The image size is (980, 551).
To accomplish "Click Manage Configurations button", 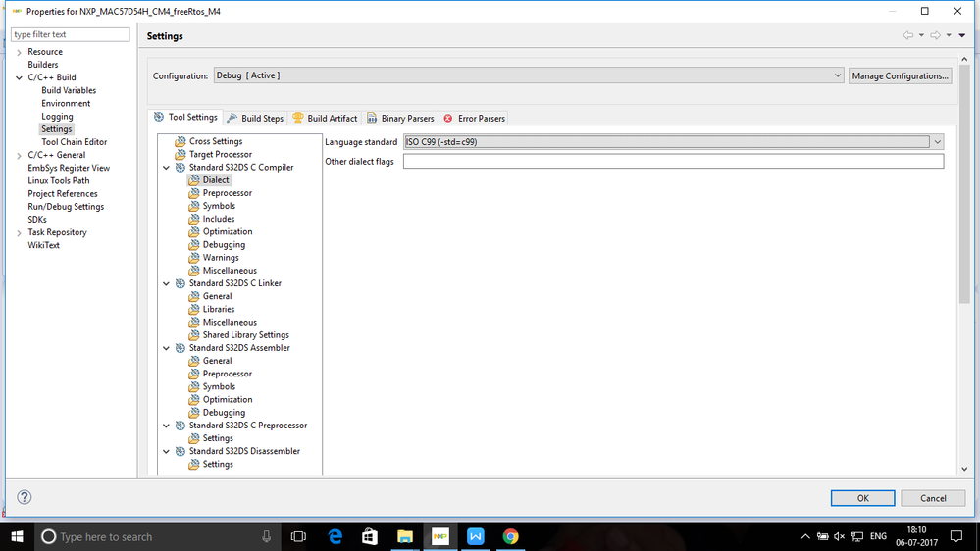I will pos(900,75).
